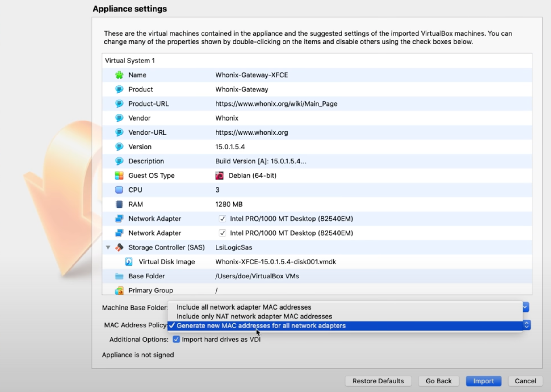Click the Product-URL row bubble icon
551x392 pixels.
[119, 103]
